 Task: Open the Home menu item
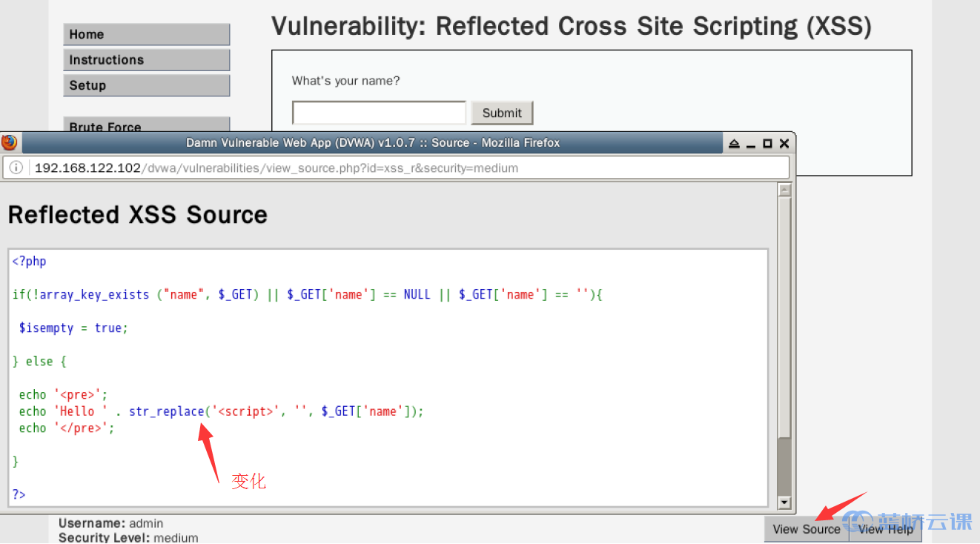(x=147, y=34)
